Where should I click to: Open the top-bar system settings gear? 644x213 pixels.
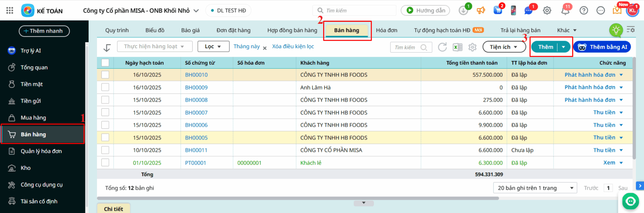coord(547,10)
